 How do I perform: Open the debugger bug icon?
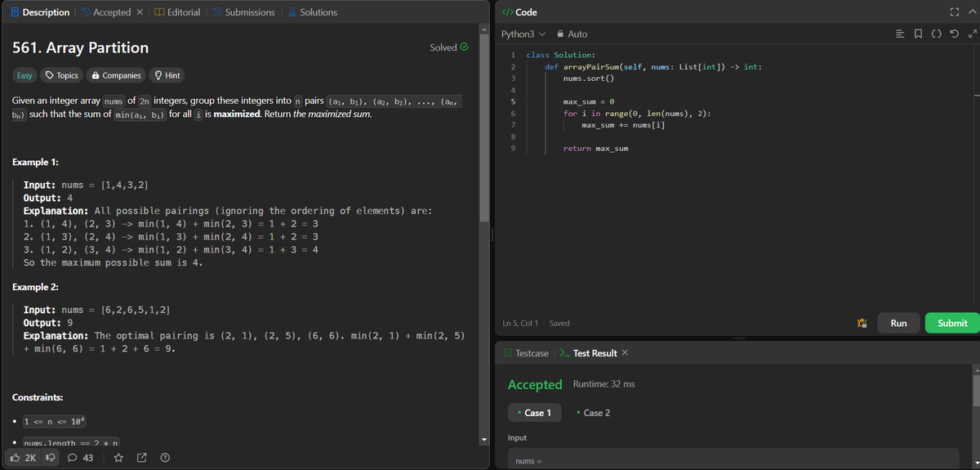tap(862, 323)
